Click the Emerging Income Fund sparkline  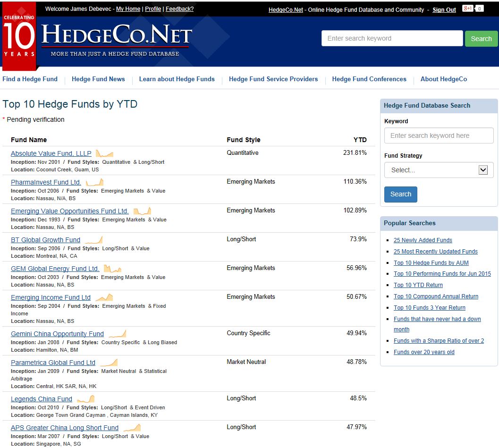pos(104,297)
